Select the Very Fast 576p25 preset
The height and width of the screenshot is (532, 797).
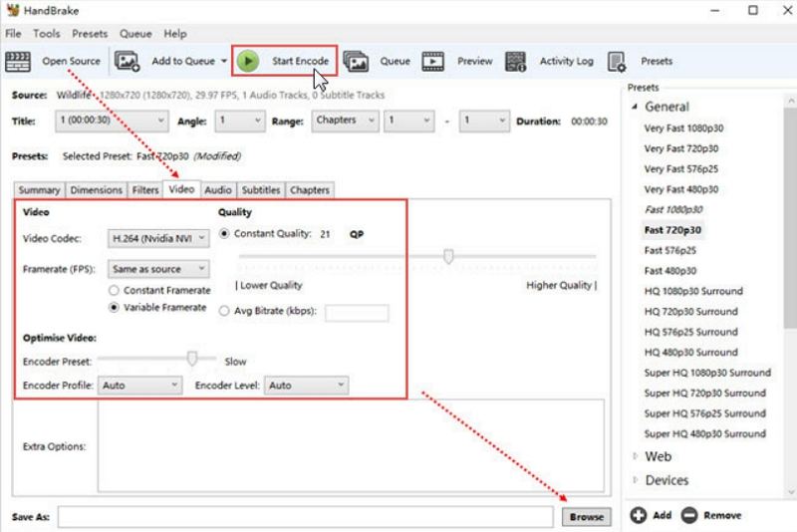(681, 168)
